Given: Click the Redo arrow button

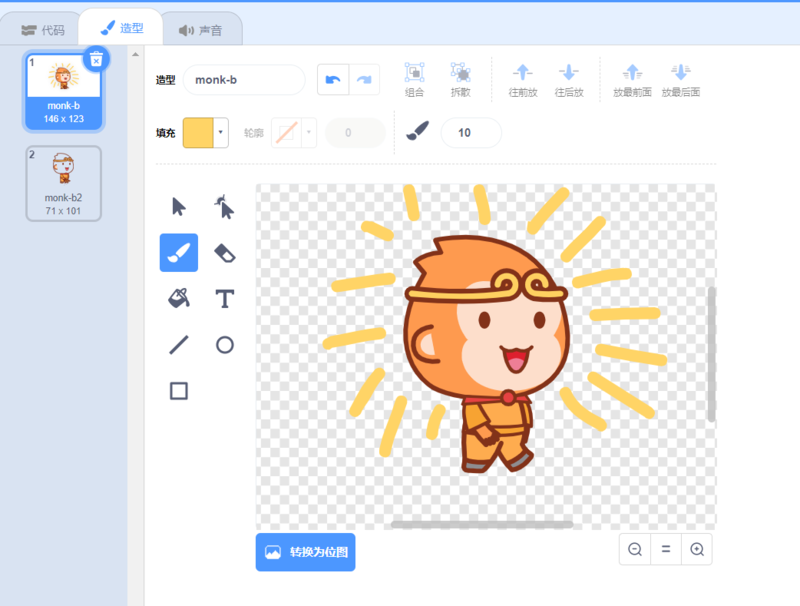Looking at the screenshot, I should tap(364, 80).
